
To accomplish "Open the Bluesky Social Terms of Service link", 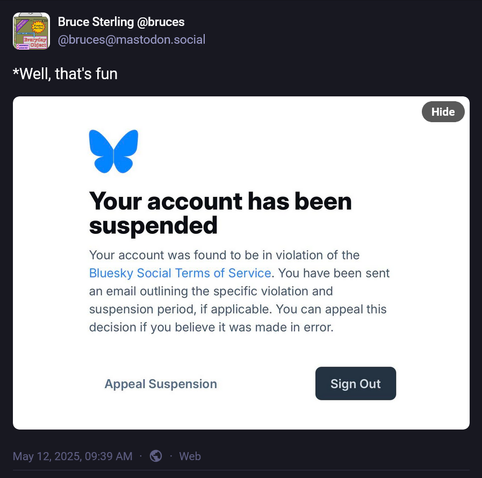I will coord(180,273).
